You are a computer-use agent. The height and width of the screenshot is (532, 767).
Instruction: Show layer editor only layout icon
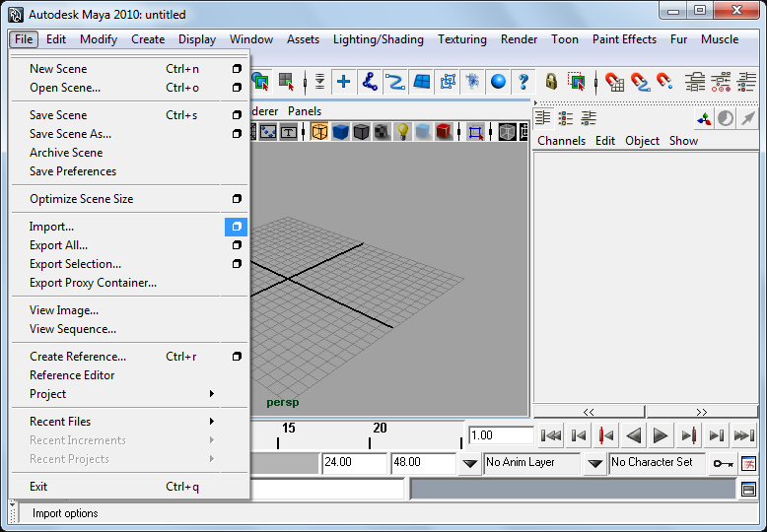tap(566, 118)
